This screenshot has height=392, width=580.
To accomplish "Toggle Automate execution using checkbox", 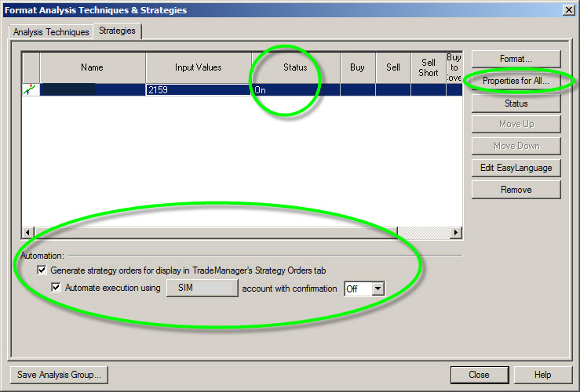I will [56, 288].
